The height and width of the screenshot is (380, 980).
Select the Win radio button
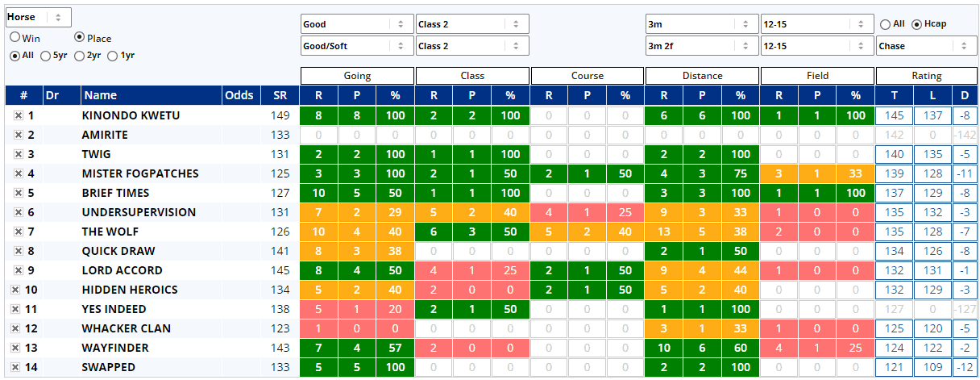(x=15, y=37)
